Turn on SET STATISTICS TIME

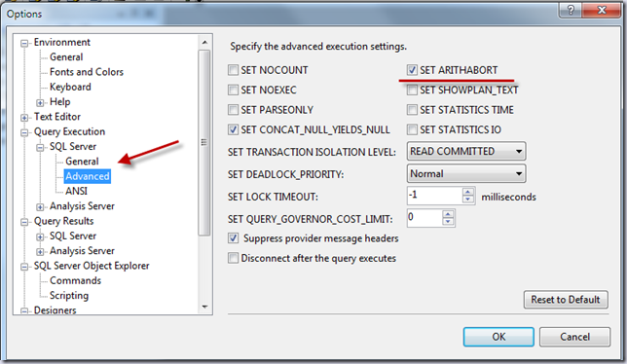(412, 109)
